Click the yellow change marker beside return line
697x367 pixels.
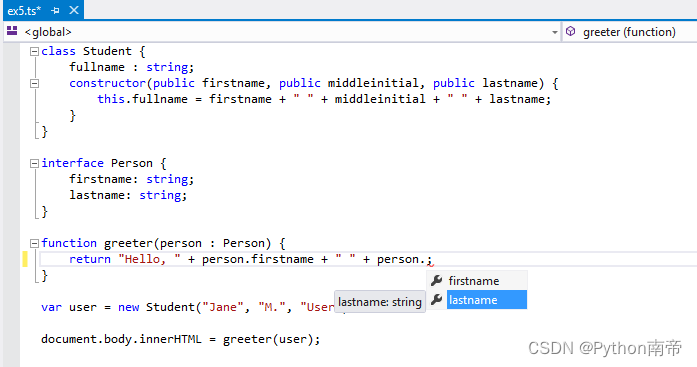(x=25, y=259)
